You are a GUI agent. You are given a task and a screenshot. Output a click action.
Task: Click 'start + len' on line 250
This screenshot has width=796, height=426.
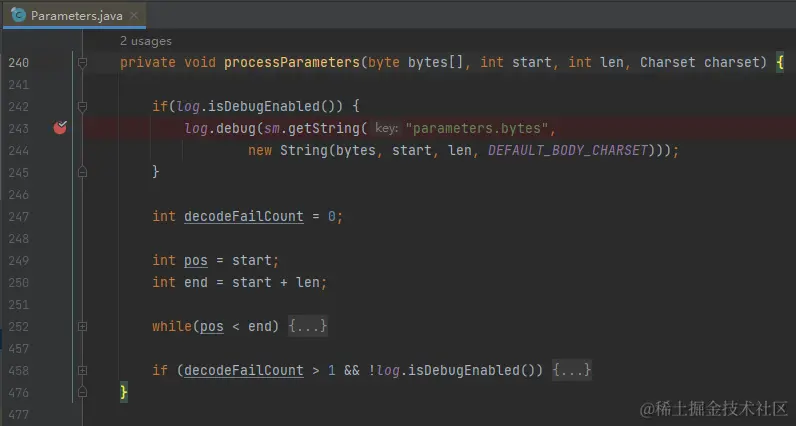(x=276, y=282)
